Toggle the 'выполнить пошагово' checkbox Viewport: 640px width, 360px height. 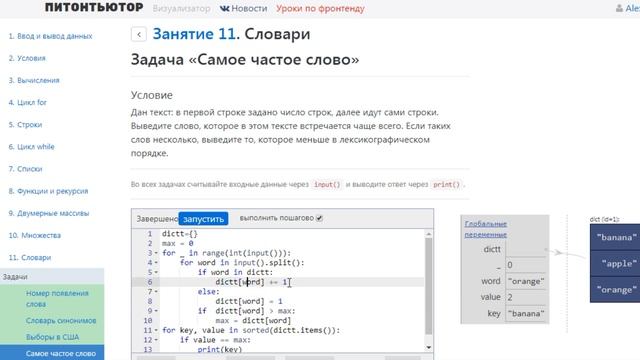[319, 218]
